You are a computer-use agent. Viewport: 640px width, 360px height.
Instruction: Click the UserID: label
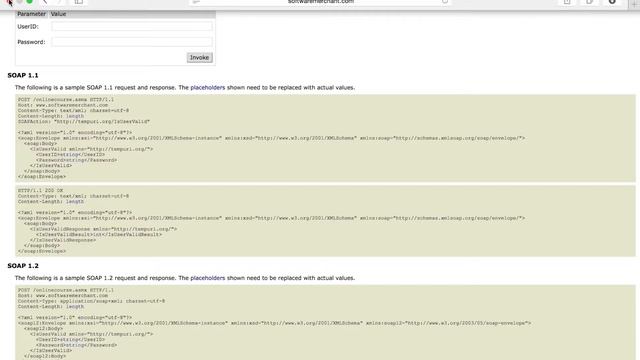coord(28,27)
